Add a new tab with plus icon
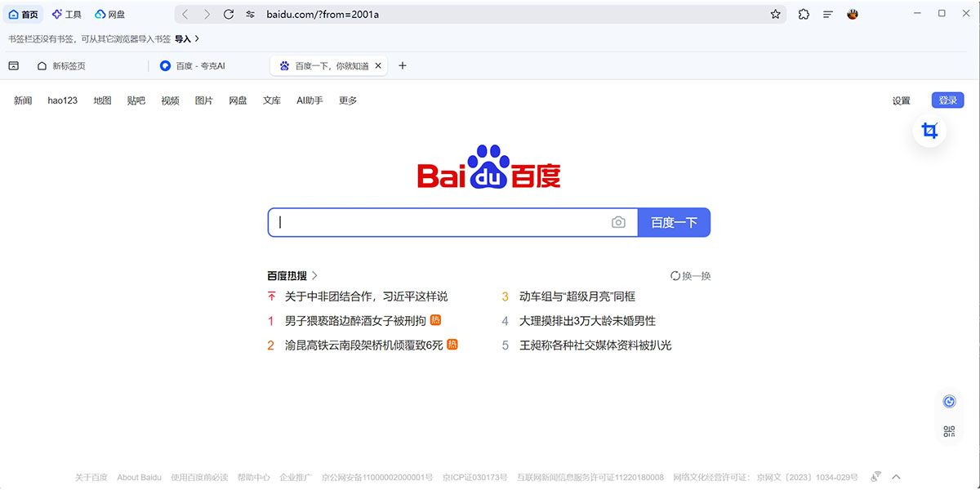Image resolution: width=980 pixels, height=490 pixels. click(402, 65)
